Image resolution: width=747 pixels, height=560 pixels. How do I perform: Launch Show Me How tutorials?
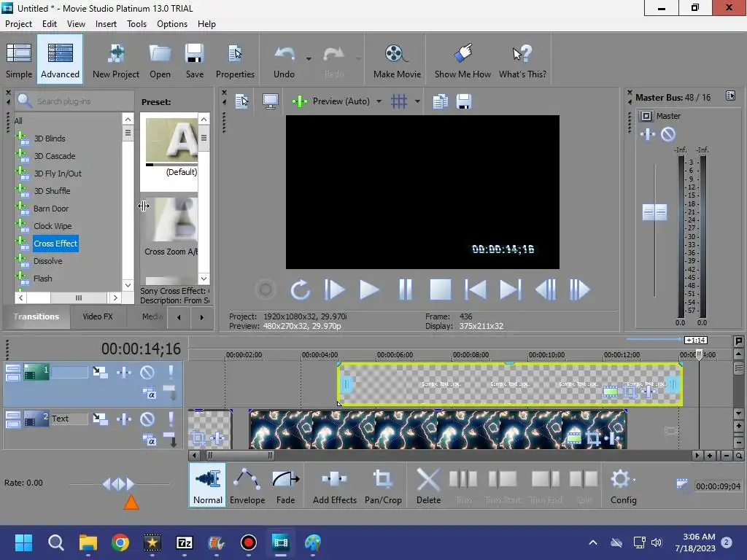[x=462, y=60]
